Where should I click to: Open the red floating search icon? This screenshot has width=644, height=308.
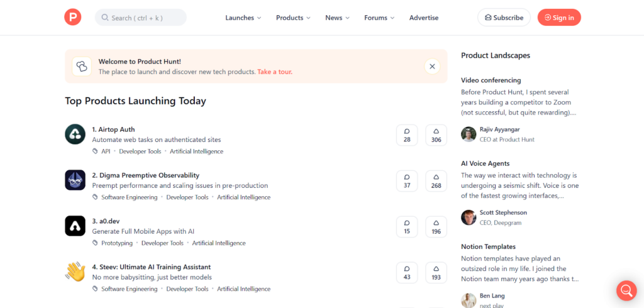point(626,290)
